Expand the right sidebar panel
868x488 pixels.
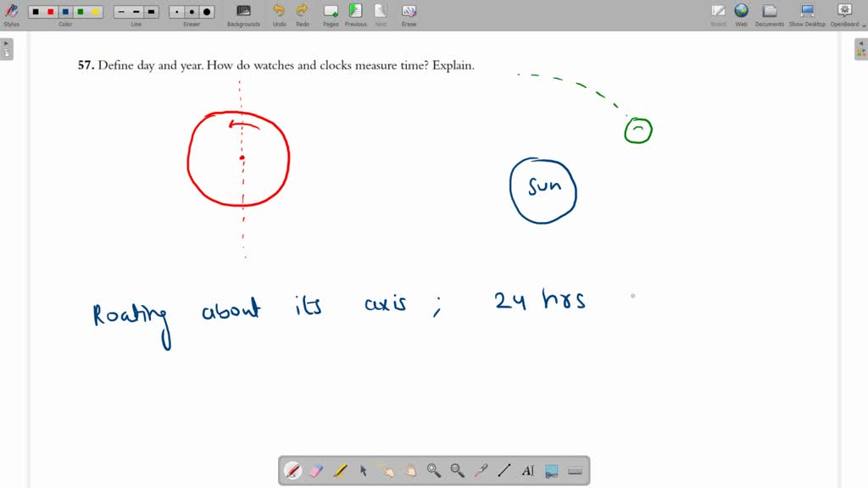[x=860, y=48]
